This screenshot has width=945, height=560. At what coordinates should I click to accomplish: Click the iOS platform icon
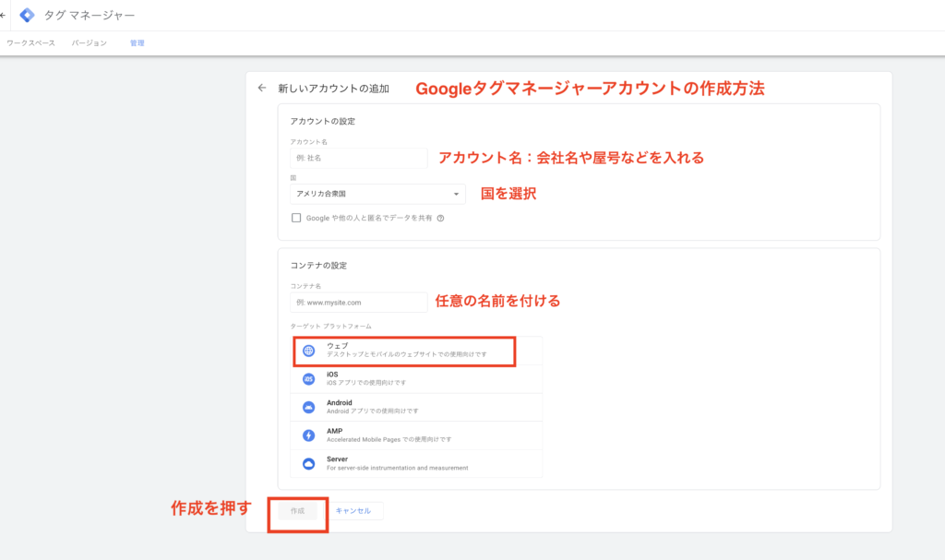tap(308, 378)
